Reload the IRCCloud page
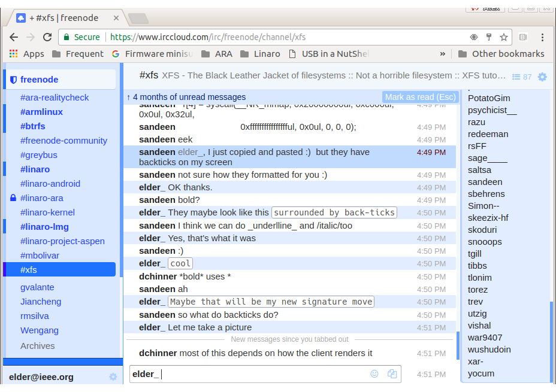The image size is (556, 392). click(47, 37)
